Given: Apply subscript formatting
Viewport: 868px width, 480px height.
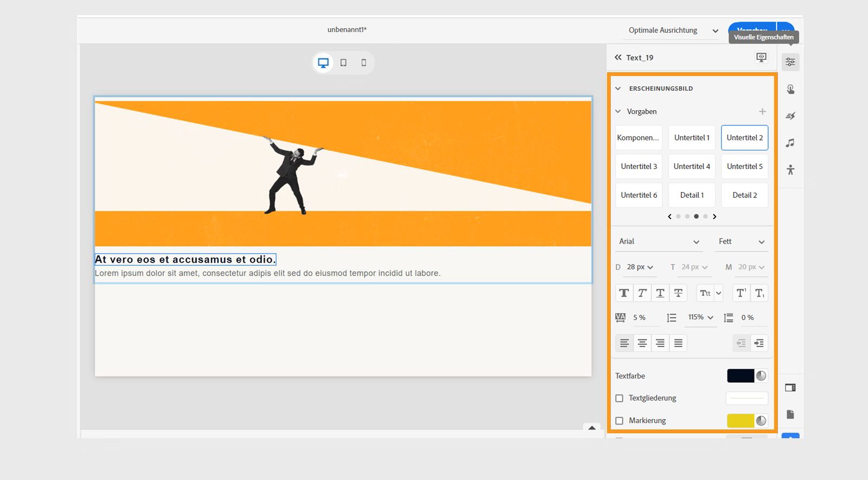Looking at the screenshot, I should (x=759, y=293).
